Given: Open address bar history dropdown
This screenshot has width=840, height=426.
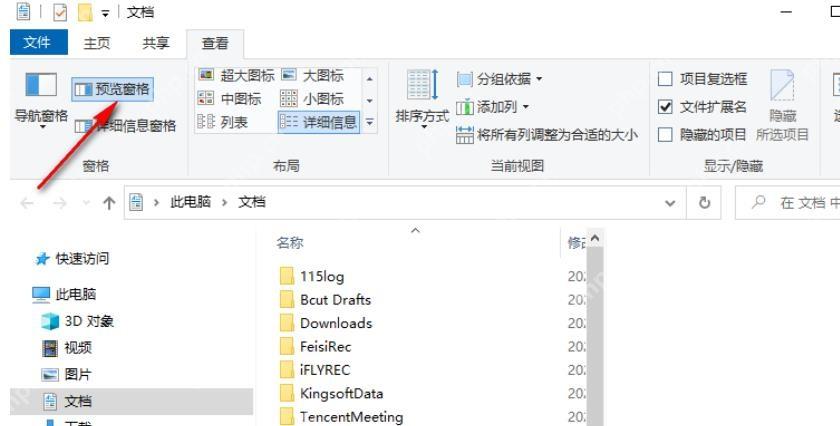Looking at the screenshot, I should point(670,203).
